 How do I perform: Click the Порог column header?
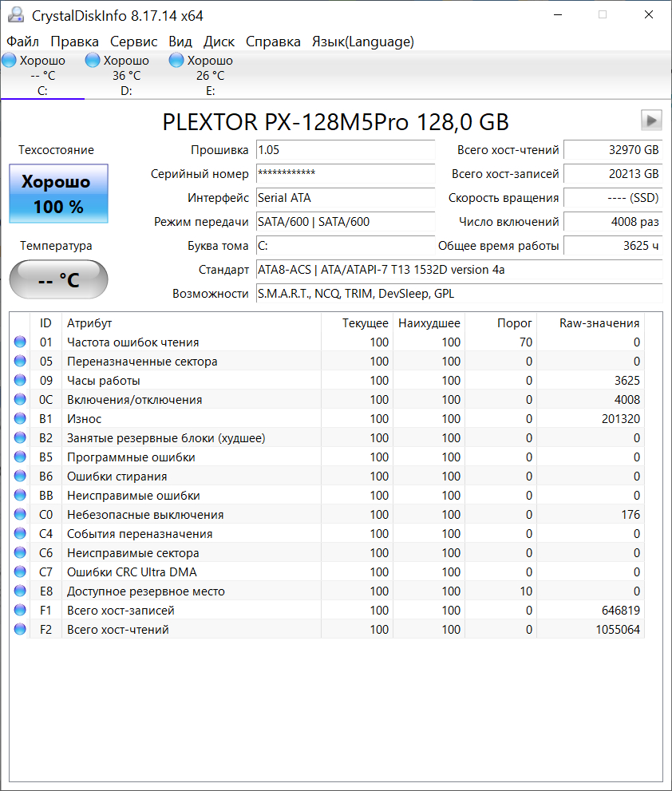click(x=500, y=322)
